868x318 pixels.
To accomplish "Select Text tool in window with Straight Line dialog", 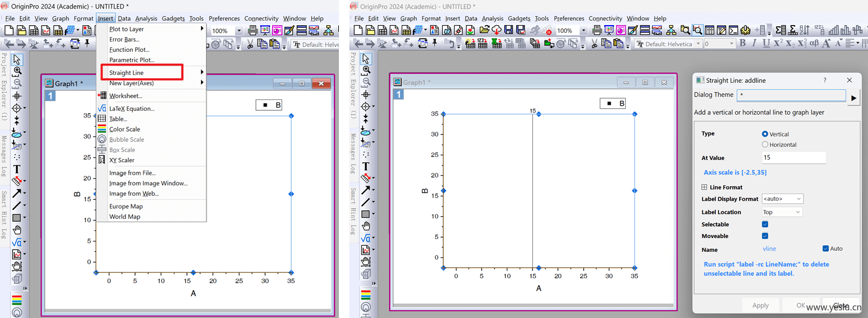I will pyautogui.click(x=366, y=166).
